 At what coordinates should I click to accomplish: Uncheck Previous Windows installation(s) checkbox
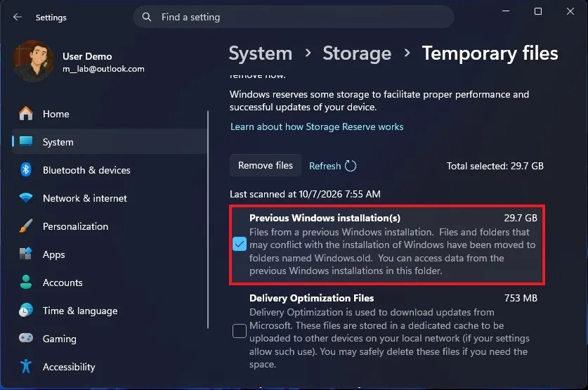[x=240, y=244]
